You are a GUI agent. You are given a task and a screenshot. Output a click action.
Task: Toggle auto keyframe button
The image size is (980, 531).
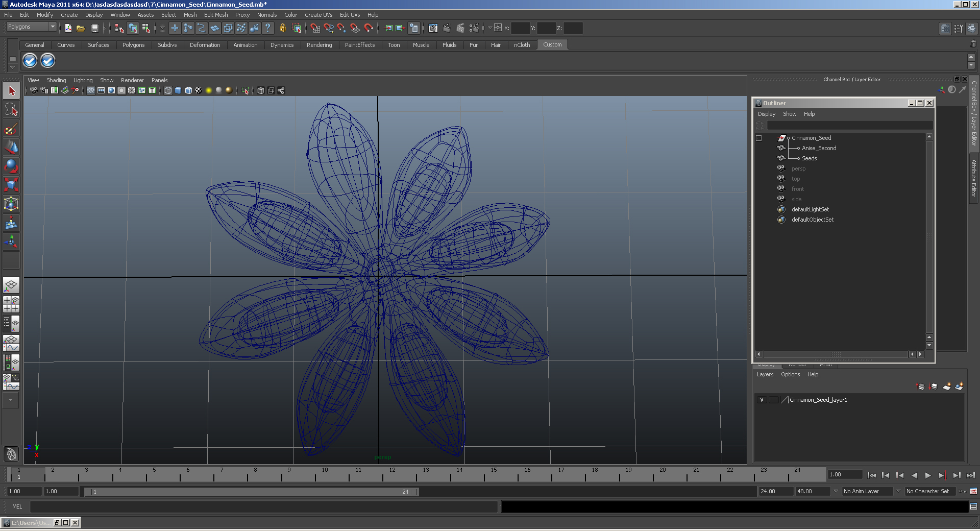coord(962,491)
